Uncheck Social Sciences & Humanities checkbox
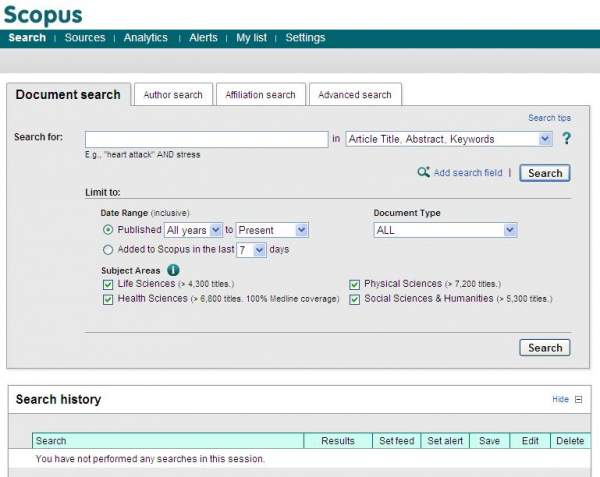Screen dimensions: 600x477 click(354, 299)
